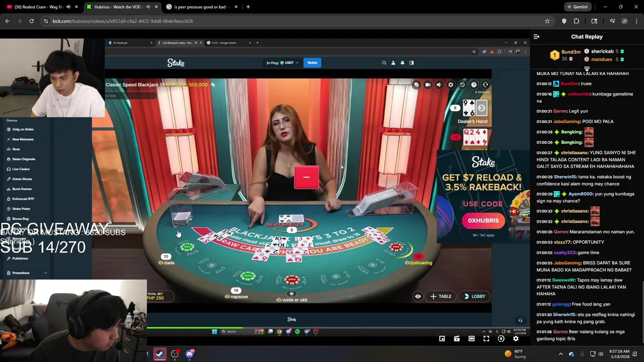Click the plus TABLE button
This screenshot has height=362, width=644.
click(x=440, y=297)
